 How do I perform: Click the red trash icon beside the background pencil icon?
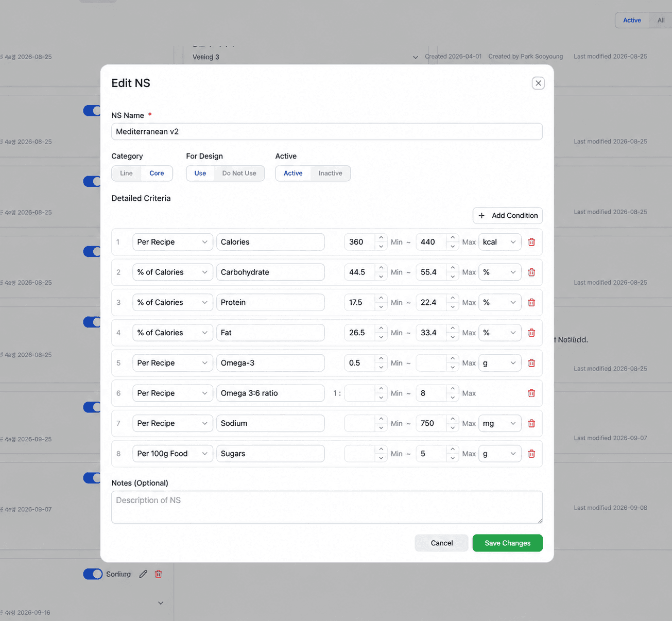click(x=159, y=574)
